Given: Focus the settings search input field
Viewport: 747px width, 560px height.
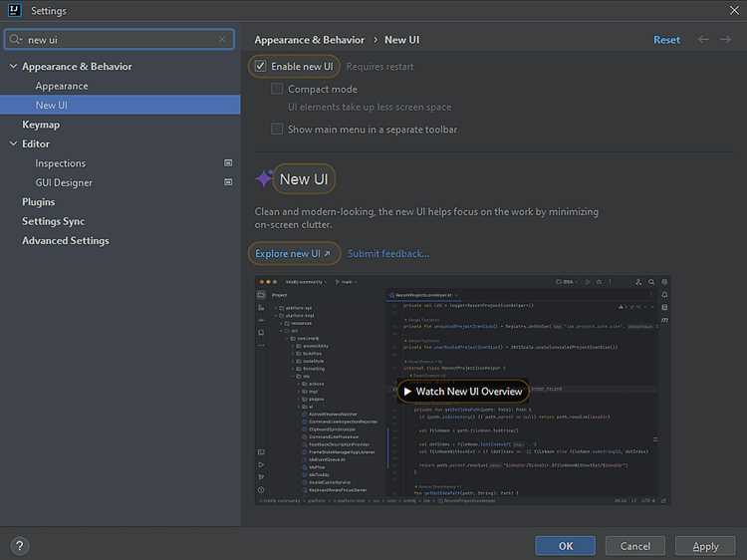Looking at the screenshot, I should pyautogui.click(x=120, y=39).
